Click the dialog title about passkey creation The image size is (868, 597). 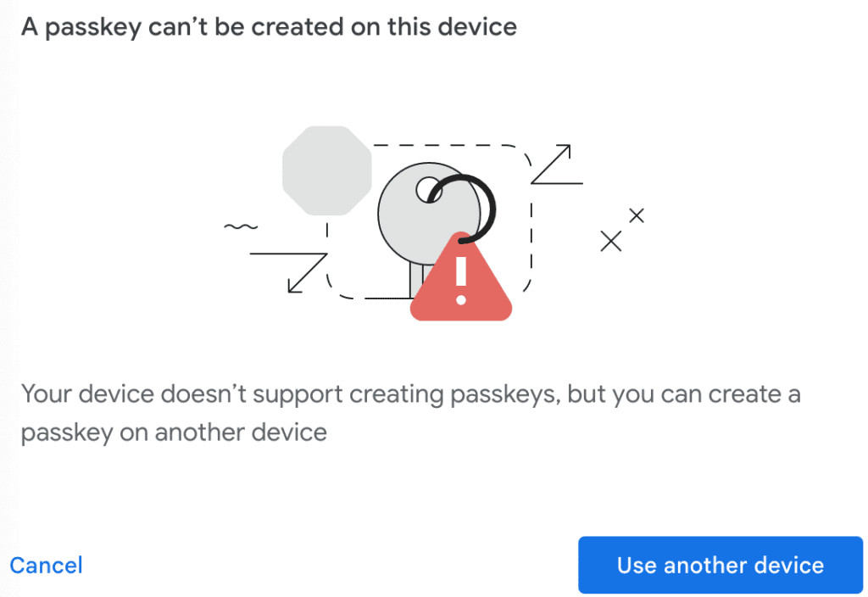point(269,26)
